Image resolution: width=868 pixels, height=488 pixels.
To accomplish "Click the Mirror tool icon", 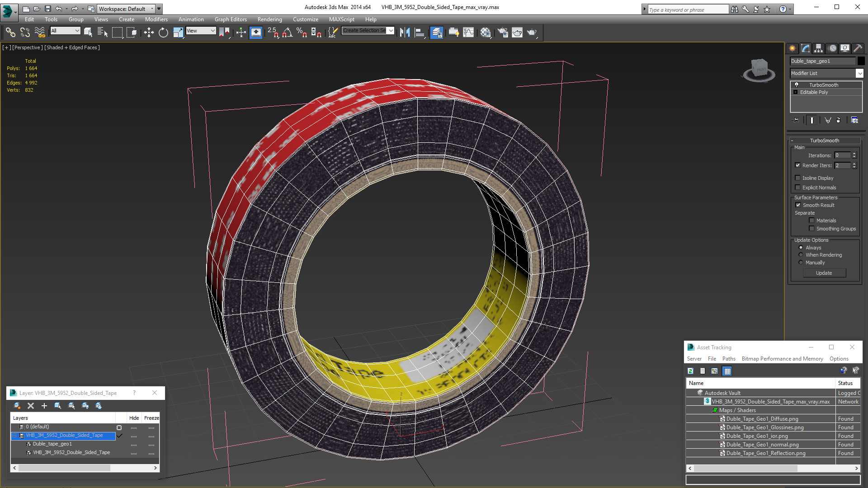I will (405, 32).
